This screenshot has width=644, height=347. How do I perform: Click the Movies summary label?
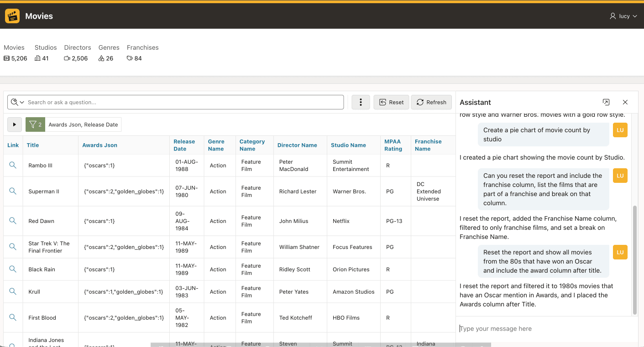pos(14,47)
